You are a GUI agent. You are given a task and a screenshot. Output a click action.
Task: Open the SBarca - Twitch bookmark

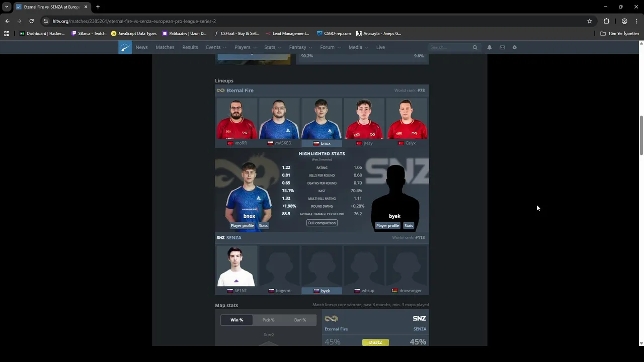89,34
